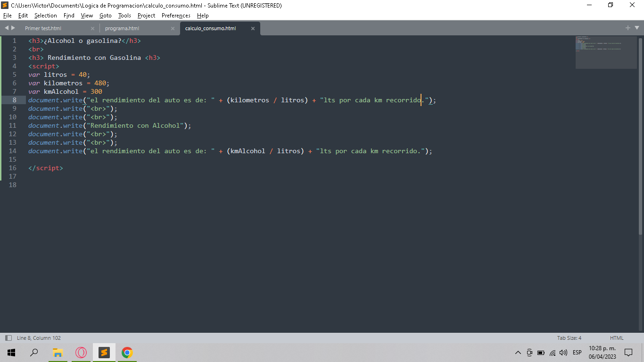Select the calculo_consumo.html tab
Viewport: 644px width, 362px height.
tap(210, 28)
